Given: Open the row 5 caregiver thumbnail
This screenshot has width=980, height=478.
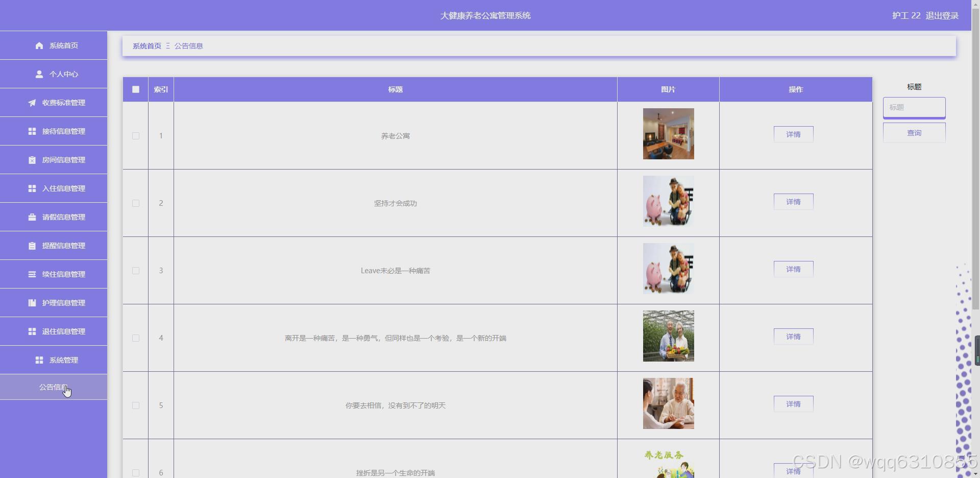Looking at the screenshot, I should pos(668,403).
